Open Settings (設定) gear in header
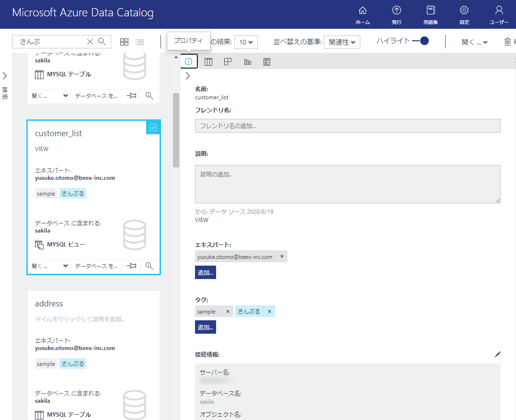This screenshot has width=516, height=420. point(464,15)
